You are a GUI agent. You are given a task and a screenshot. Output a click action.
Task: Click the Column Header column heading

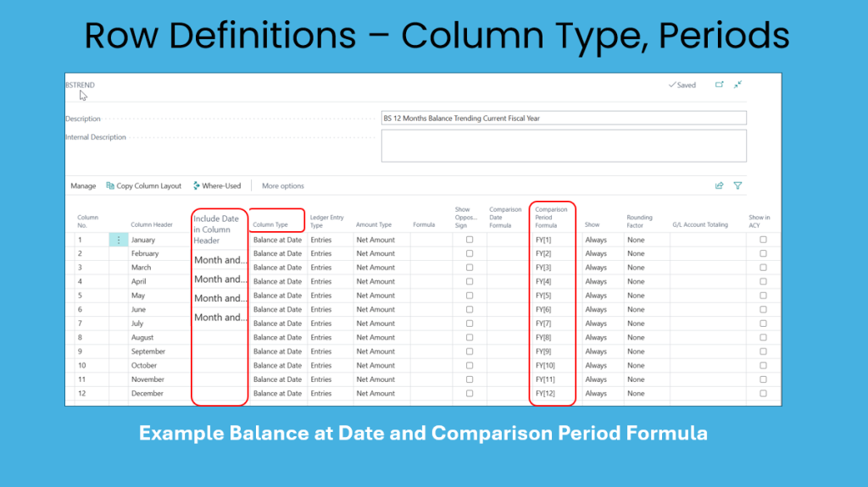(152, 224)
